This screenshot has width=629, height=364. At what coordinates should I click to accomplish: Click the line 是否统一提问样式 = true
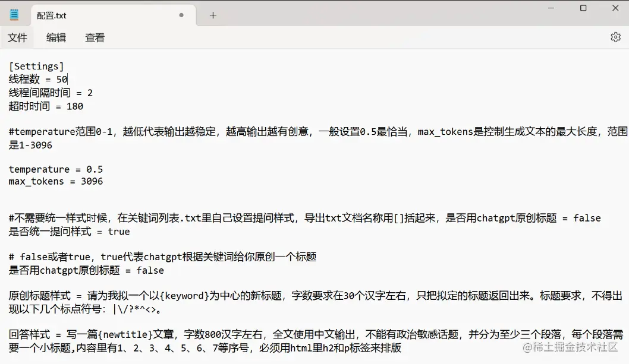pyautogui.click(x=70, y=232)
